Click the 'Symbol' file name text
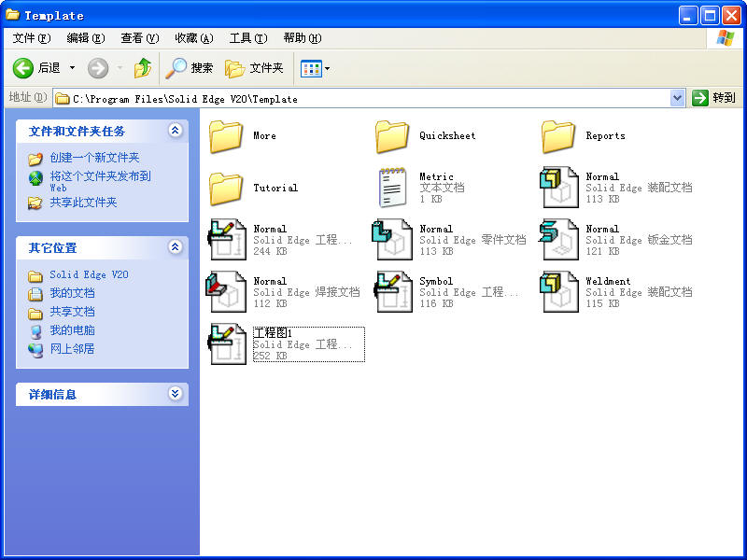This screenshot has height=560, width=747. [x=436, y=282]
